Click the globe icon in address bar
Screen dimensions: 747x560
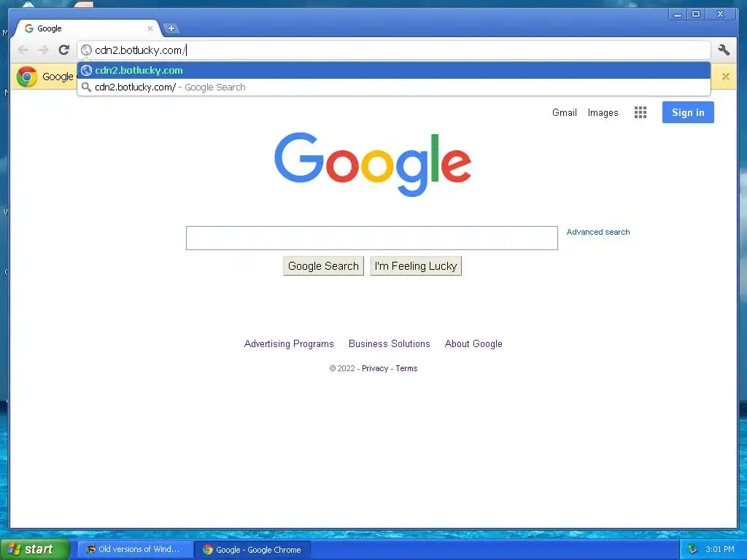[86, 50]
